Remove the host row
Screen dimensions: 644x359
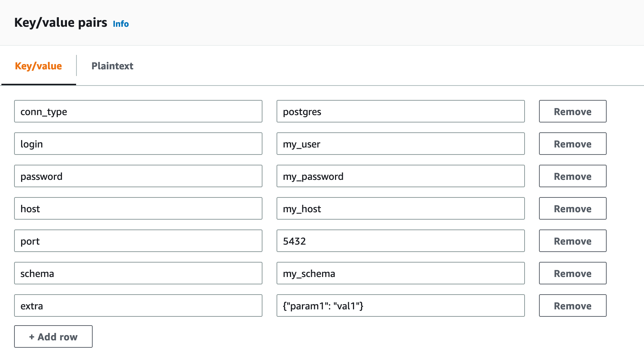572,208
